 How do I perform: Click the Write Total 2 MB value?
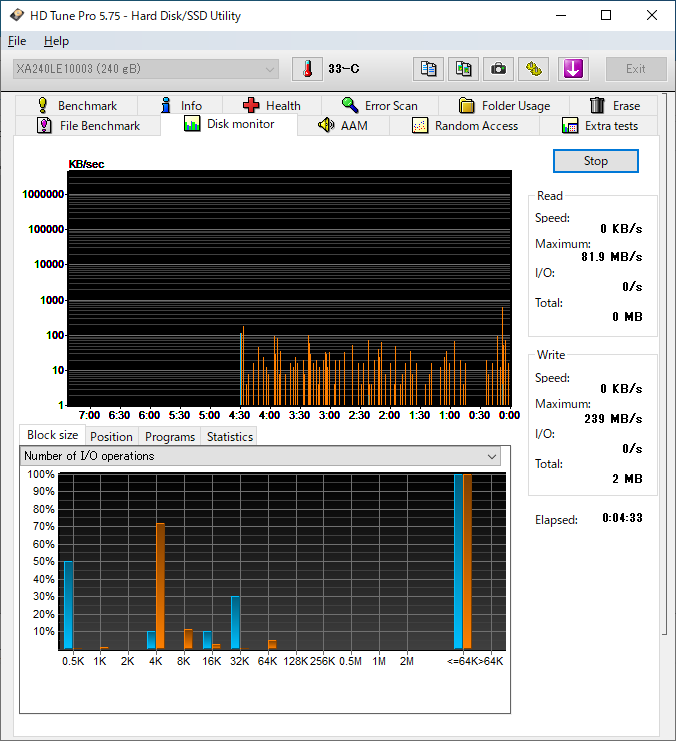point(627,479)
